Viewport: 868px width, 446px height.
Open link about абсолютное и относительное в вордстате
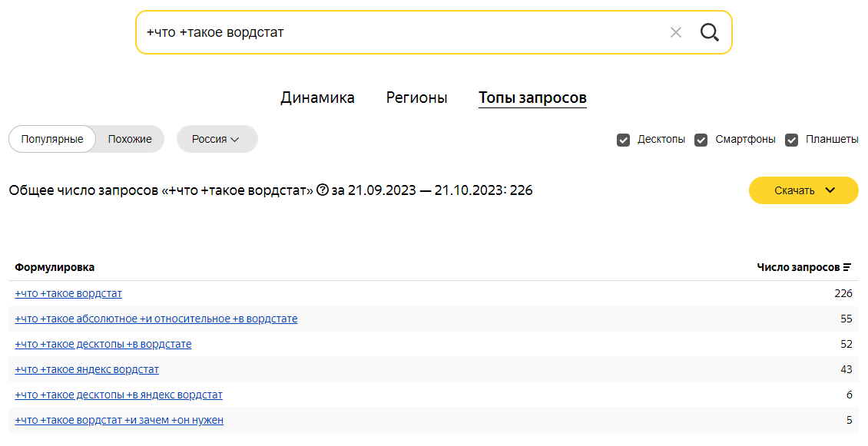coord(156,319)
